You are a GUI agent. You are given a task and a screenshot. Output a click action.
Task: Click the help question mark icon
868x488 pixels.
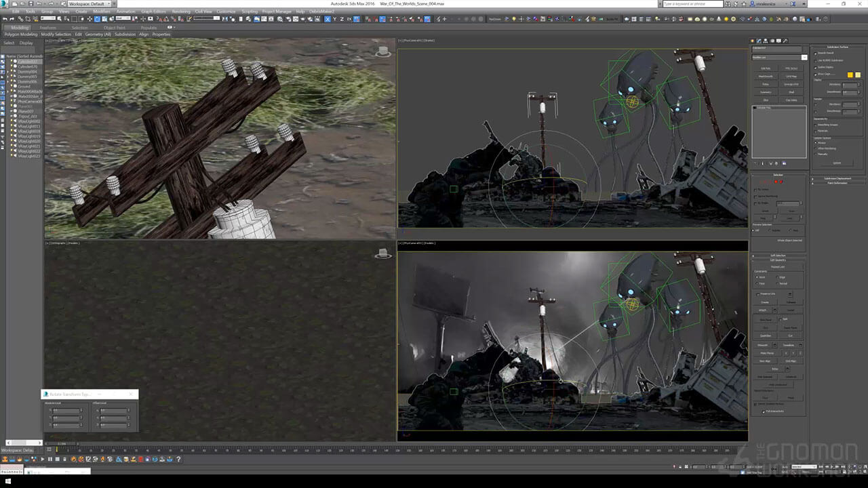(x=803, y=3)
